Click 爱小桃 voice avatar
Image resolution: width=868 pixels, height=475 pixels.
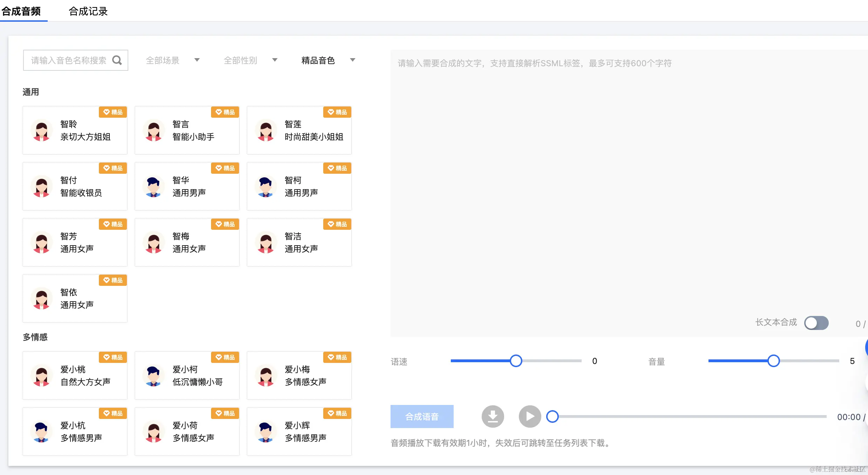tap(42, 376)
